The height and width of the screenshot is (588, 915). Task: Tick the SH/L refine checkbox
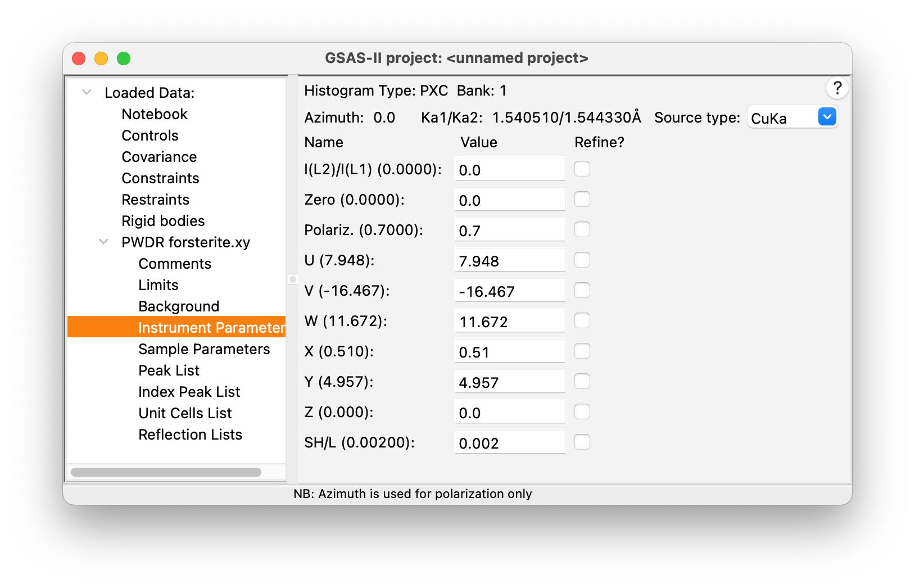click(x=582, y=442)
